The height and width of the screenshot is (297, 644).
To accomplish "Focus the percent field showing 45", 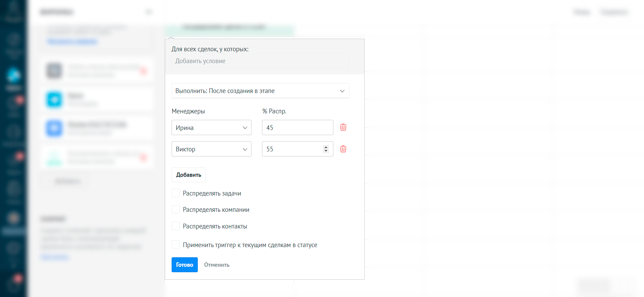I will point(297,128).
